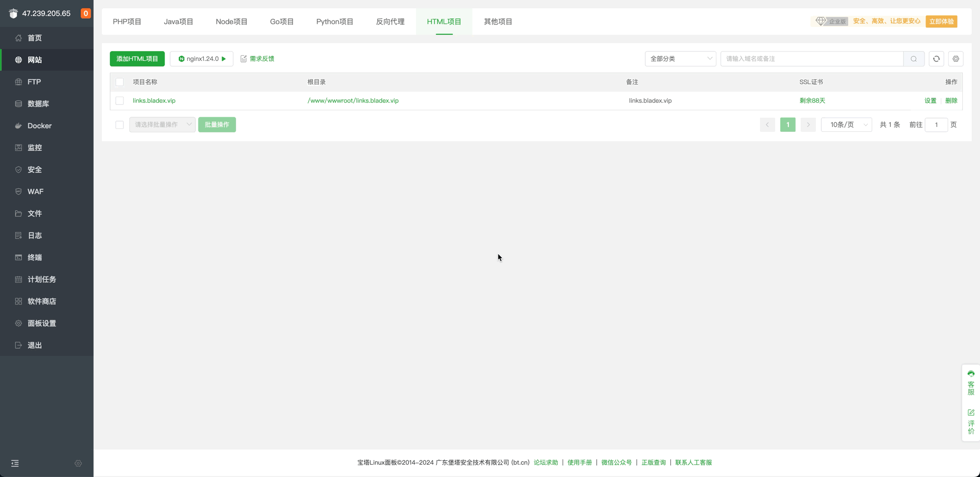
Task: Open the 正版查询 footer link
Action: [654, 462]
